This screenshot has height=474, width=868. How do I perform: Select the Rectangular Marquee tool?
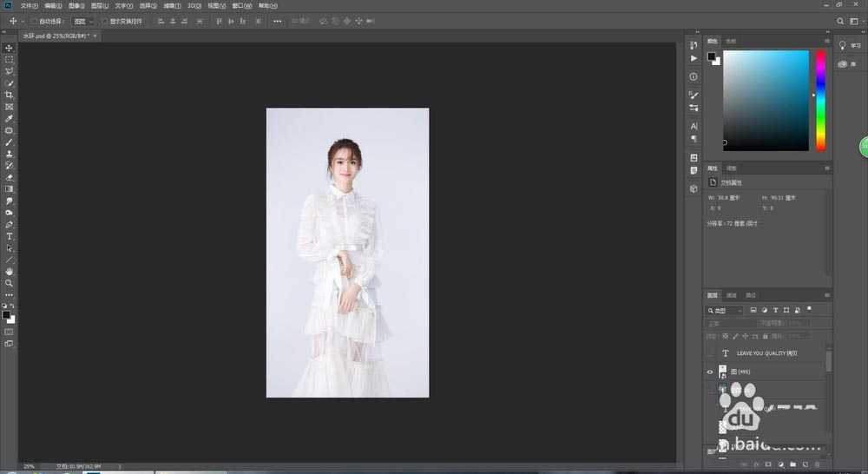(10, 59)
